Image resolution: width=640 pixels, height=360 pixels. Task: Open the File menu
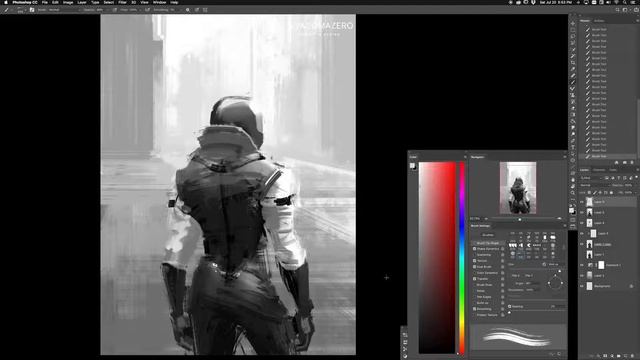click(x=44, y=2)
